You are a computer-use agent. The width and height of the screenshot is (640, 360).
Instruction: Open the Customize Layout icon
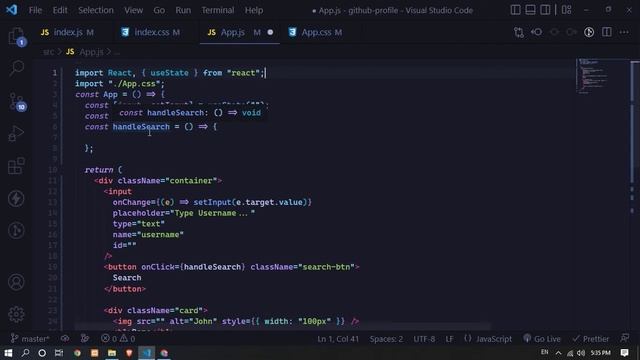click(x=567, y=10)
